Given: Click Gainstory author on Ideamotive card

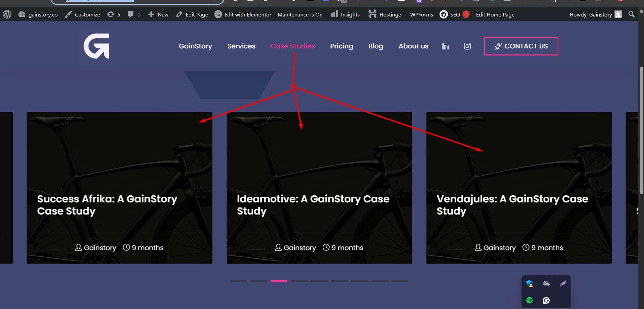Looking at the screenshot, I should point(295,248).
